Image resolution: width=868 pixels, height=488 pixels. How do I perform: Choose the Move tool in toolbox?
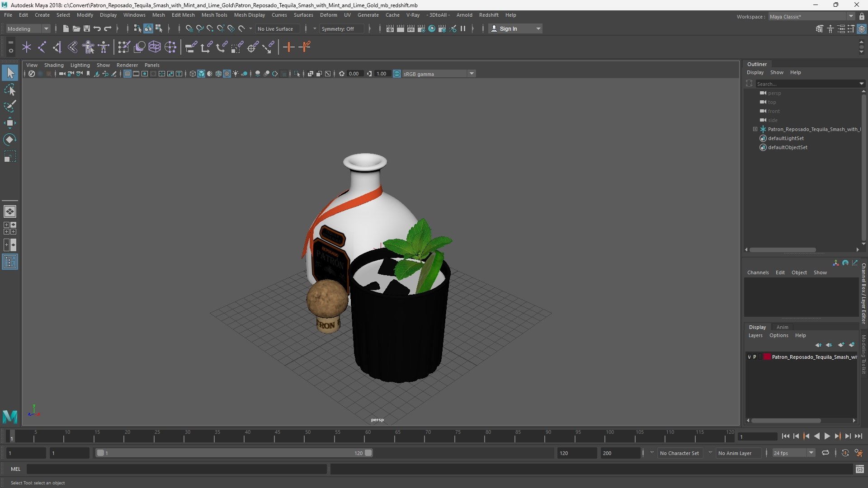pyautogui.click(x=10, y=123)
